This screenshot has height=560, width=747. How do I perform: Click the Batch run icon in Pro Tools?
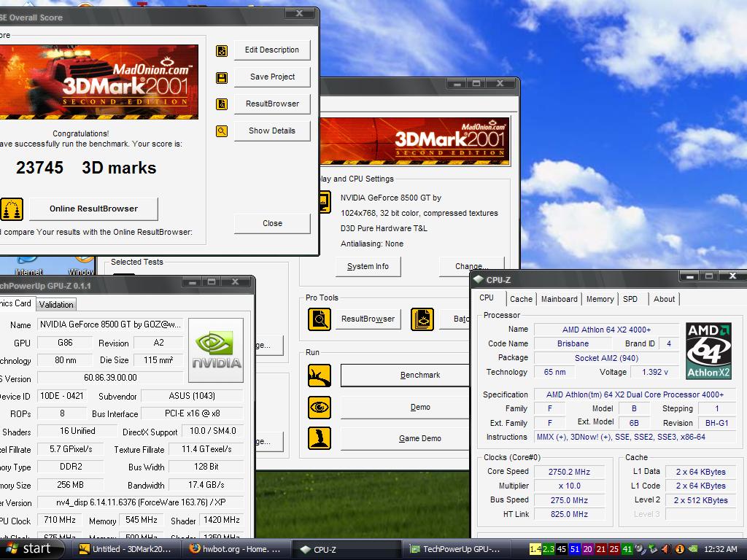tap(422, 319)
